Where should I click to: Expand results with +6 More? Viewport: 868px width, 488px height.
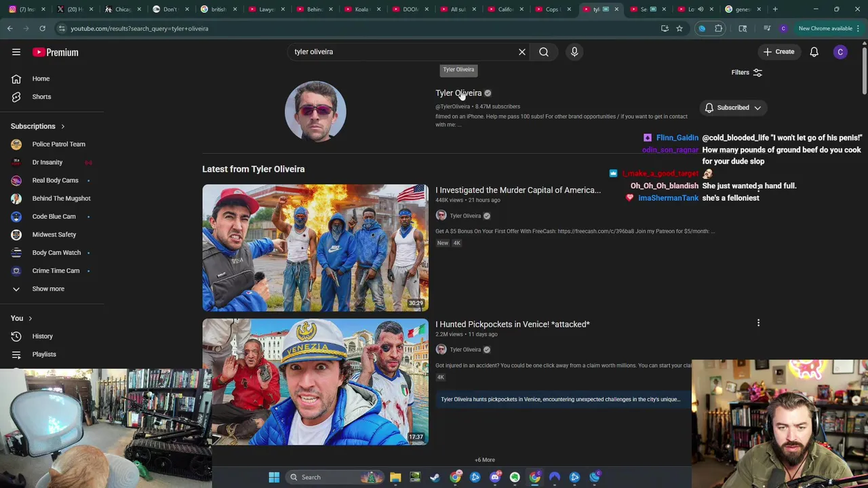pyautogui.click(x=485, y=460)
